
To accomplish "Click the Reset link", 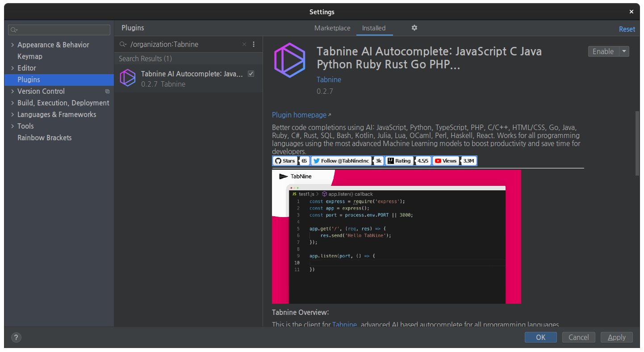I will pos(627,29).
